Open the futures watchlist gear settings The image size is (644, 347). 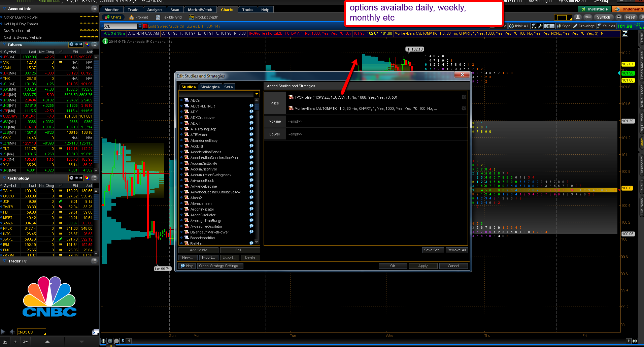71,44
